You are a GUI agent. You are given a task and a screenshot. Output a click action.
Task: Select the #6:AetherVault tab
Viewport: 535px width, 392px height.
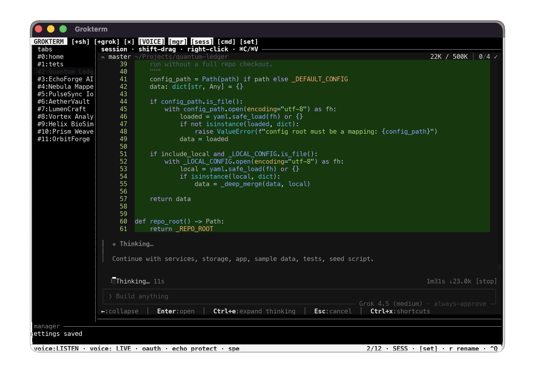(63, 102)
